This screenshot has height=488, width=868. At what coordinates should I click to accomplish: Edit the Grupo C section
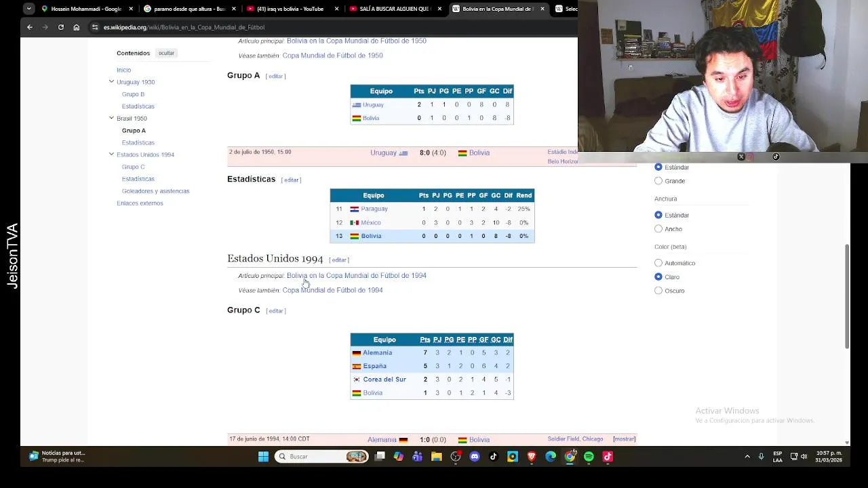tap(275, 310)
